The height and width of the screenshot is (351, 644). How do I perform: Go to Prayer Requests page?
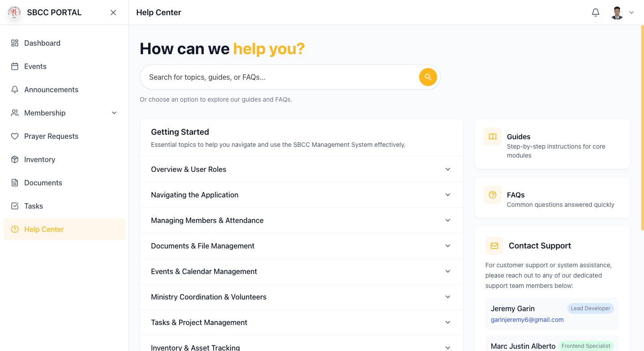tap(51, 136)
